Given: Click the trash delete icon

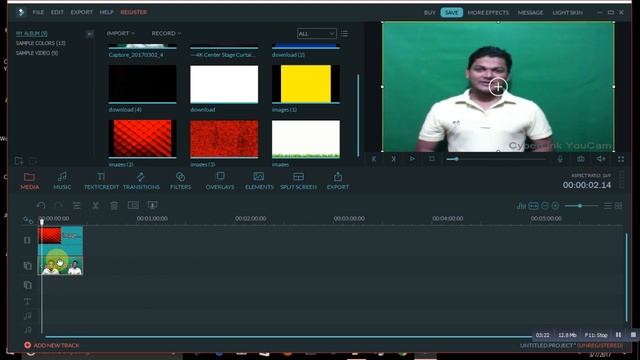Looking at the screenshot, I should click(114, 205).
